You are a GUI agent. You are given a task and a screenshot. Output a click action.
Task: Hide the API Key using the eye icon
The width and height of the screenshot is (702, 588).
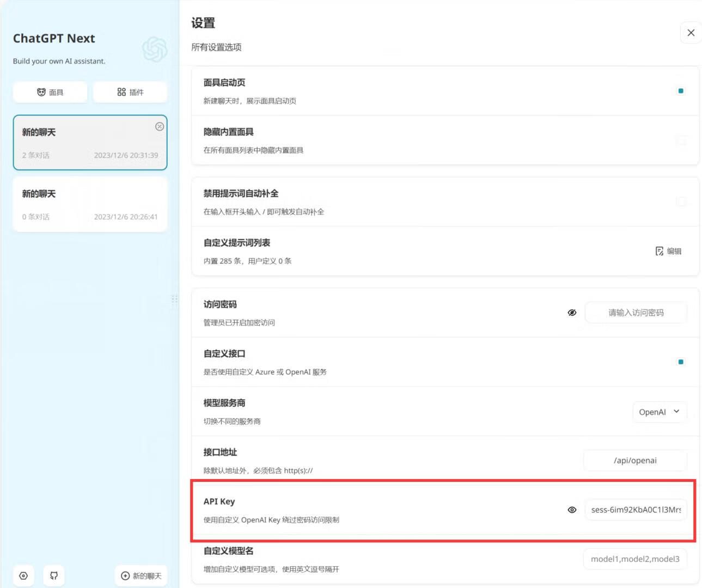click(x=572, y=510)
